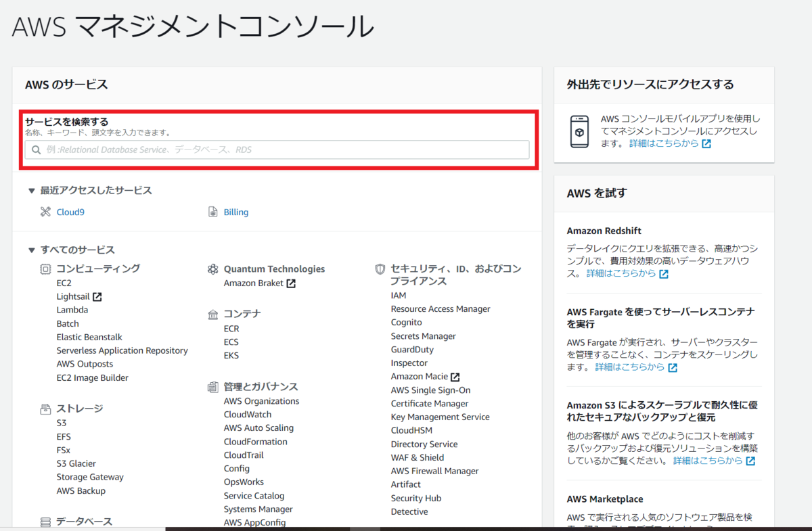Viewport: 812px width, 531px height.
Task: Click 詳細はこちらから under Amazon S3 backup
Action: pos(708,460)
